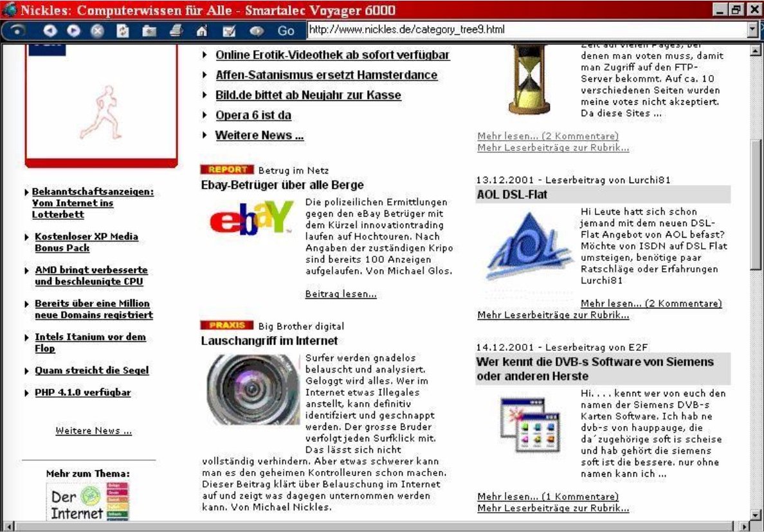This screenshot has height=532, width=764.
Task: Maximize the browser window
Action: pyautogui.click(x=736, y=9)
